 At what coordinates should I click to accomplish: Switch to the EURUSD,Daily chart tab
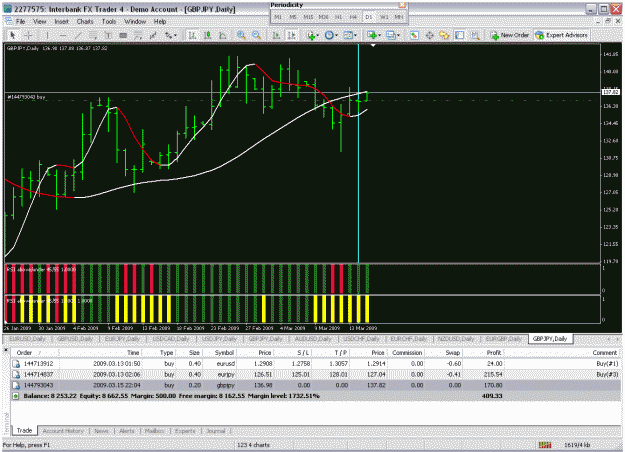click(27, 339)
